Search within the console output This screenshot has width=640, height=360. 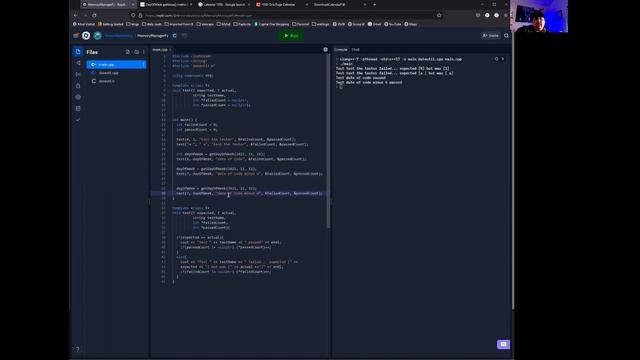pos(496,59)
